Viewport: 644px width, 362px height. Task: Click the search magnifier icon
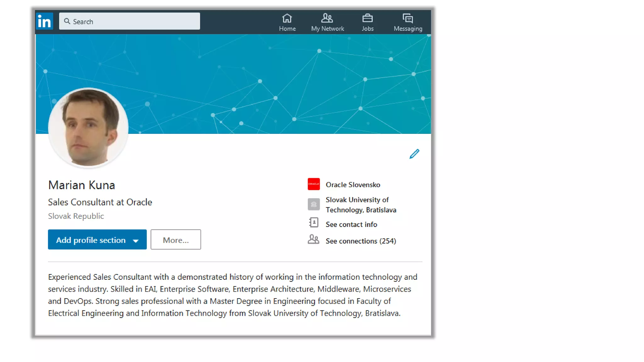click(67, 21)
